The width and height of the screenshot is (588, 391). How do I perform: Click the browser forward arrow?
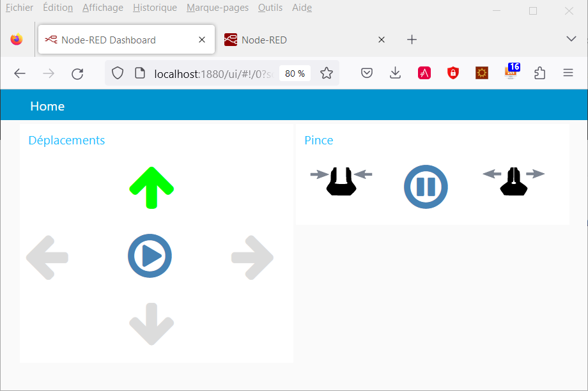pos(49,73)
